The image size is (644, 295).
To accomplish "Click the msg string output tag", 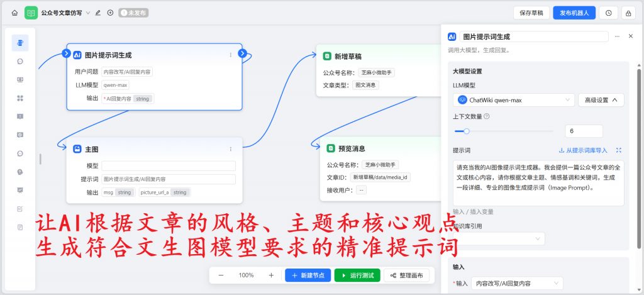I will pos(118,192).
